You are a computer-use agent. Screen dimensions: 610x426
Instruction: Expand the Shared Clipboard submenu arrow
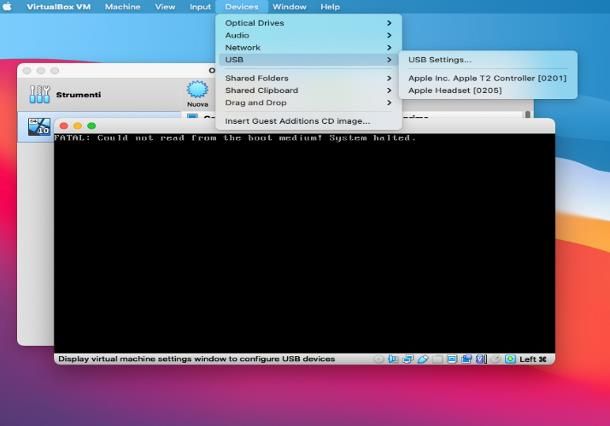coord(389,90)
